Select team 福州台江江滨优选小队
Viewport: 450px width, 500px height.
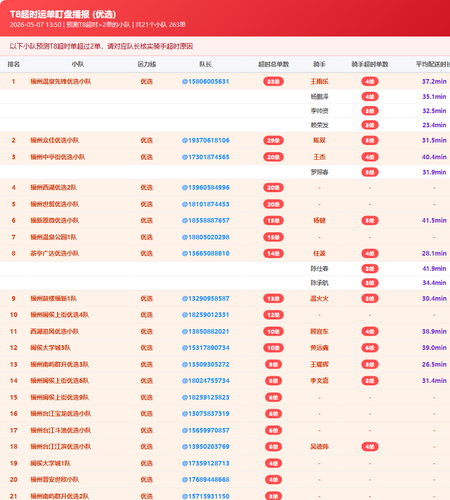point(61,447)
